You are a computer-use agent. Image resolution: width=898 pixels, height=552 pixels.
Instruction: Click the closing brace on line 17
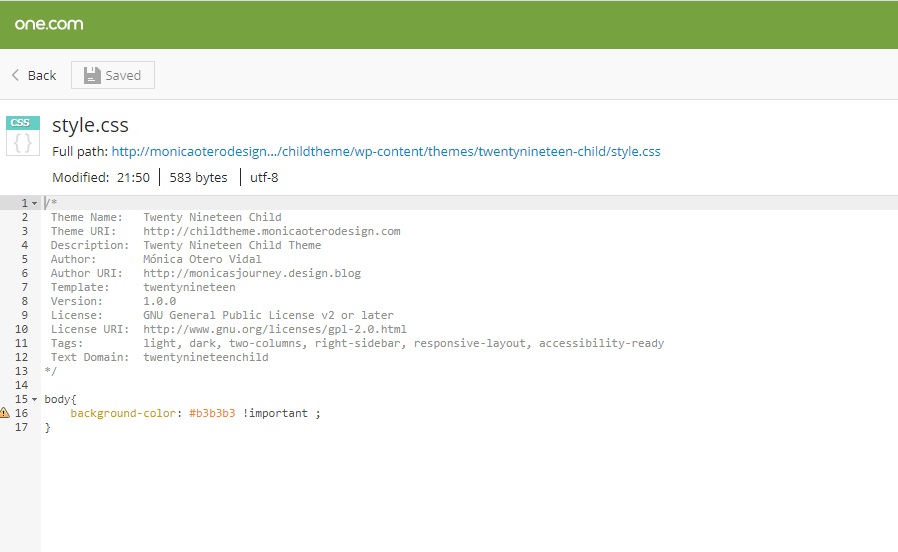pyautogui.click(x=47, y=427)
